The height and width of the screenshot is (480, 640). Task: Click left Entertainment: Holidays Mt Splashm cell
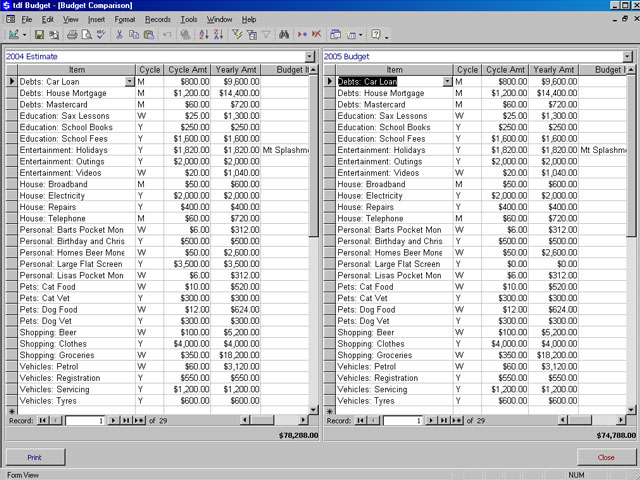click(x=285, y=150)
